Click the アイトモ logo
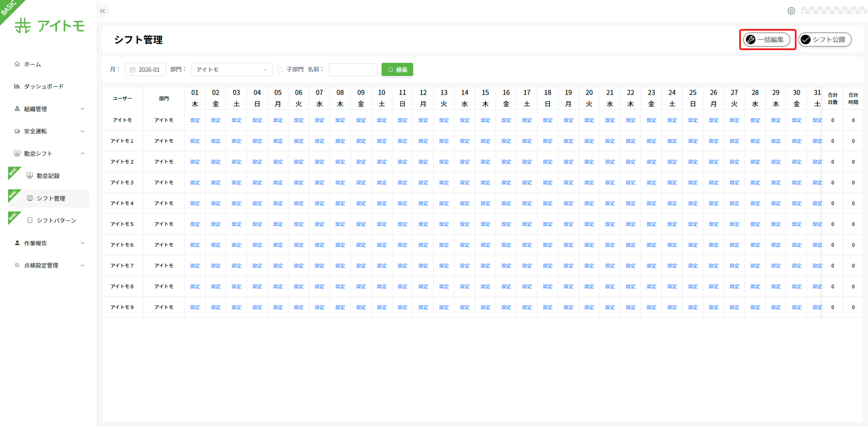The image size is (868, 427). [50, 26]
